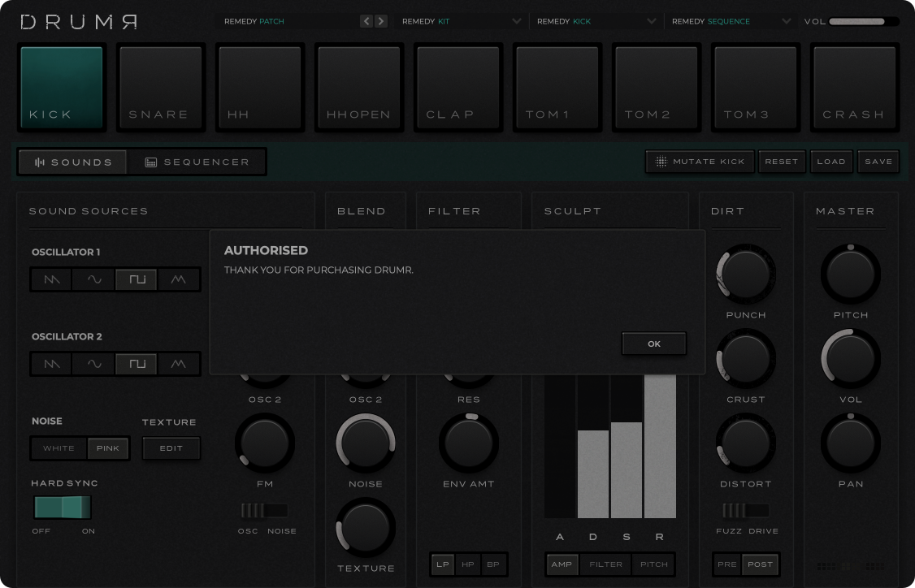
Task: Select the PITCH envelope tab
Action: pos(653,564)
